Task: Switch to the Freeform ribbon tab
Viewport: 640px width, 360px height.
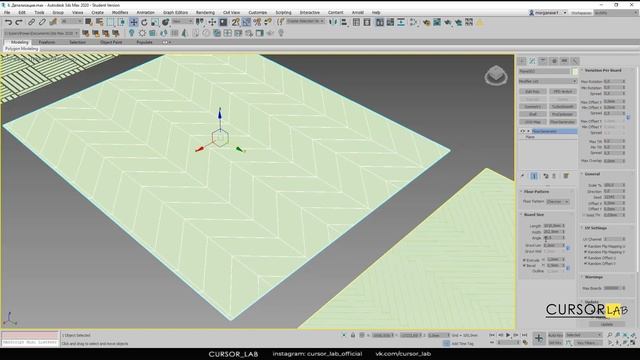Action: [47, 42]
